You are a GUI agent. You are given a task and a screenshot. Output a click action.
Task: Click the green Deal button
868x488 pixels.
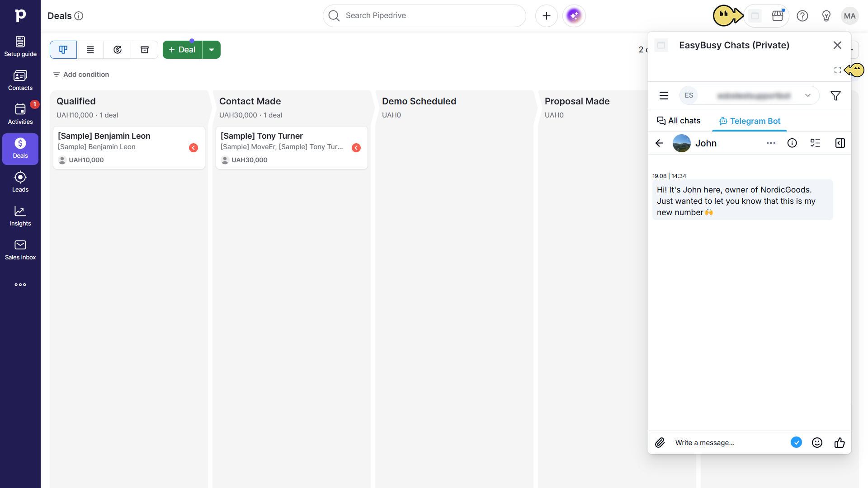click(182, 50)
